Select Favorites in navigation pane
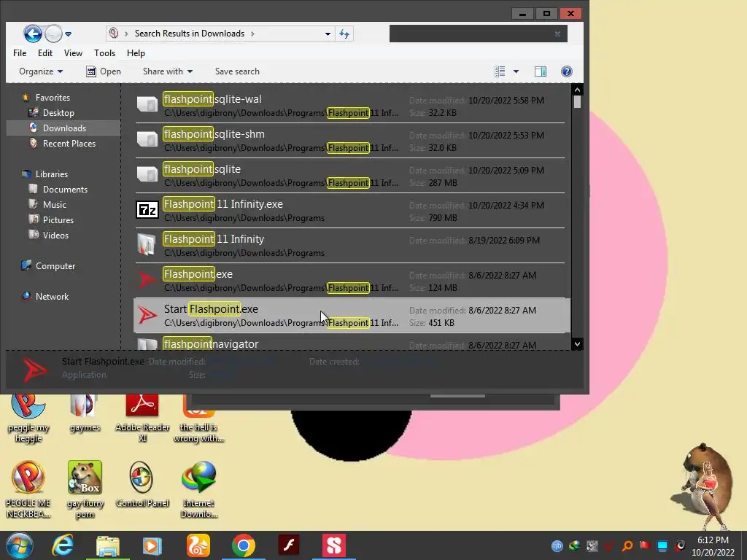The height and width of the screenshot is (560, 747). click(x=53, y=98)
